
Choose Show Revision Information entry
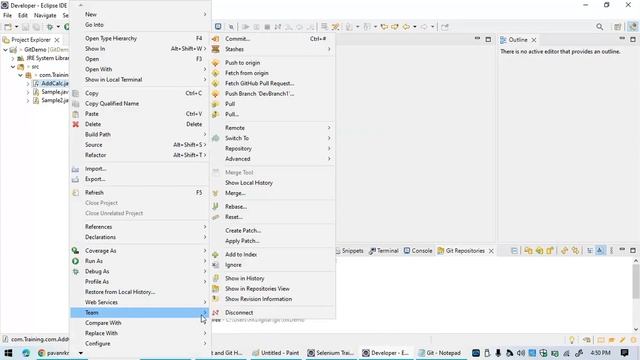click(273, 299)
